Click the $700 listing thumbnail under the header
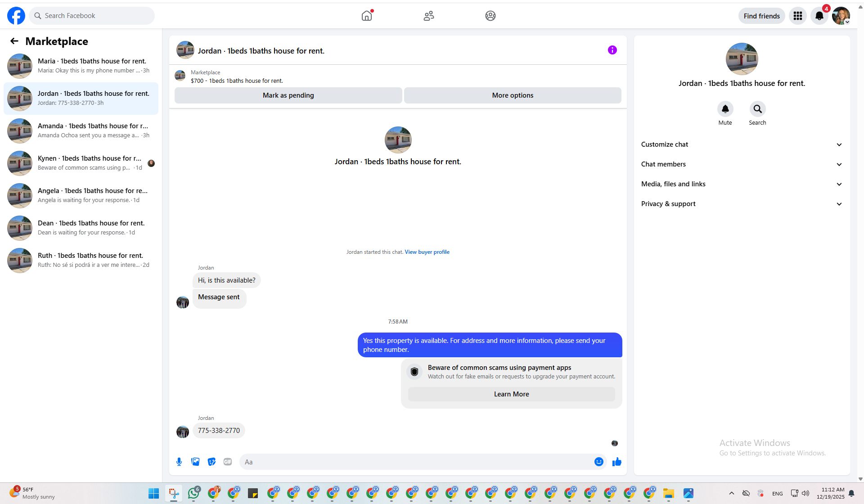Image resolution: width=864 pixels, height=504 pixels. [x=180, y=76]
